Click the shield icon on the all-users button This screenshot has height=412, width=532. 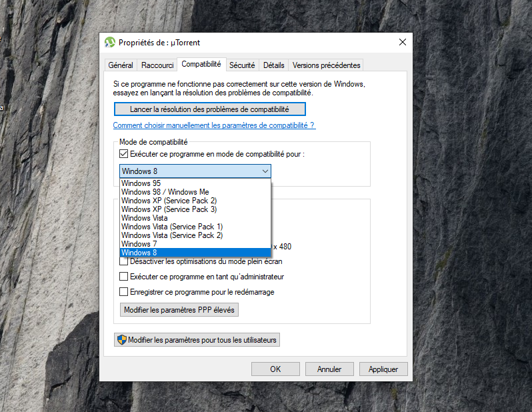(x=122, y=340)
